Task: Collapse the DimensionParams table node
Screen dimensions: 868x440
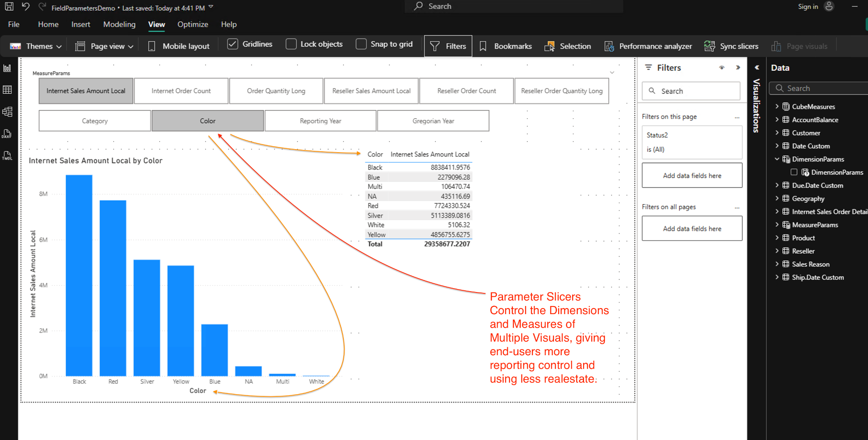Action: (777, 159)
